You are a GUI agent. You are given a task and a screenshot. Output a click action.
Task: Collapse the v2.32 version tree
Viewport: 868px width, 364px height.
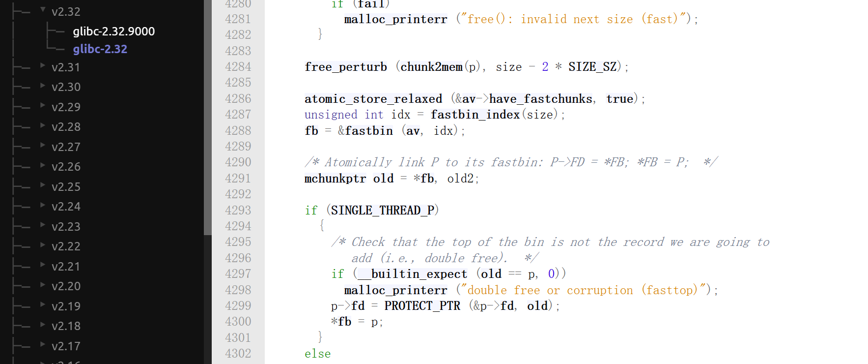pos(43,10)
